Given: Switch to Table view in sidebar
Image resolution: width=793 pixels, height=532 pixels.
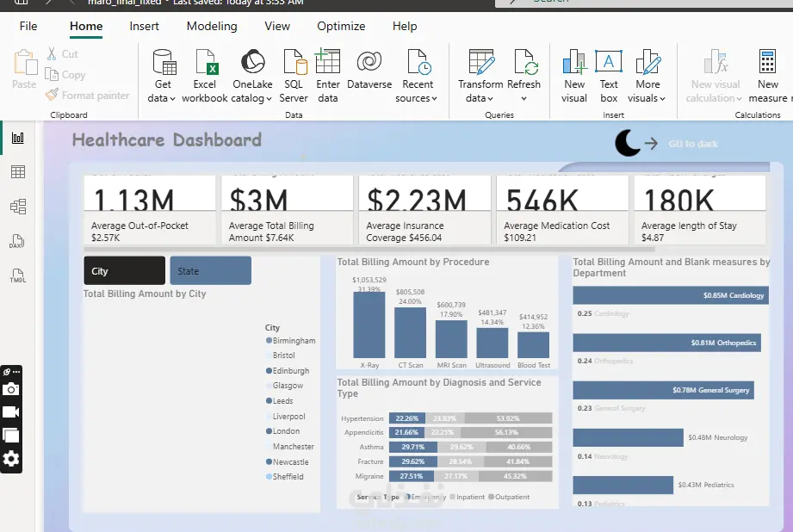Looking at the screenshot, I should [17, 172].
